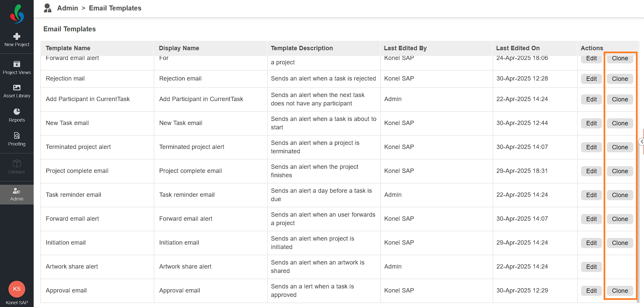This screenshot has width=644, height=307.
Task: Sort by Last Edited By header
Action: 405,48
